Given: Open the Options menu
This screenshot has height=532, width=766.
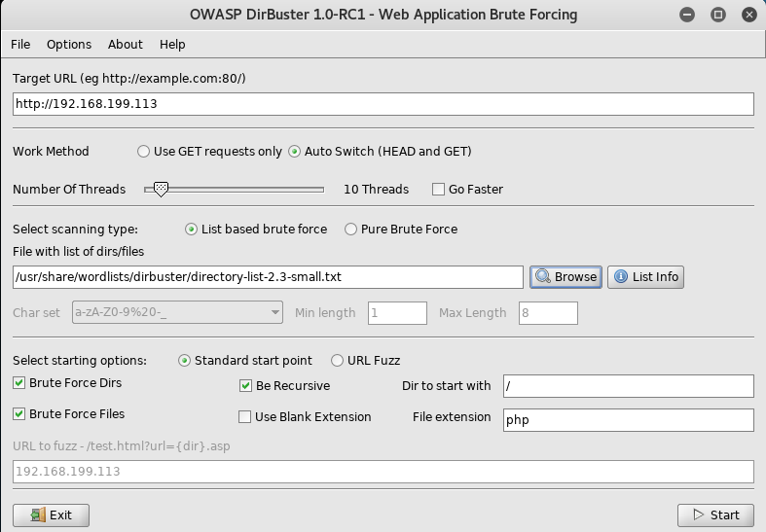Looking at the screenshot, I should (69, 45).
